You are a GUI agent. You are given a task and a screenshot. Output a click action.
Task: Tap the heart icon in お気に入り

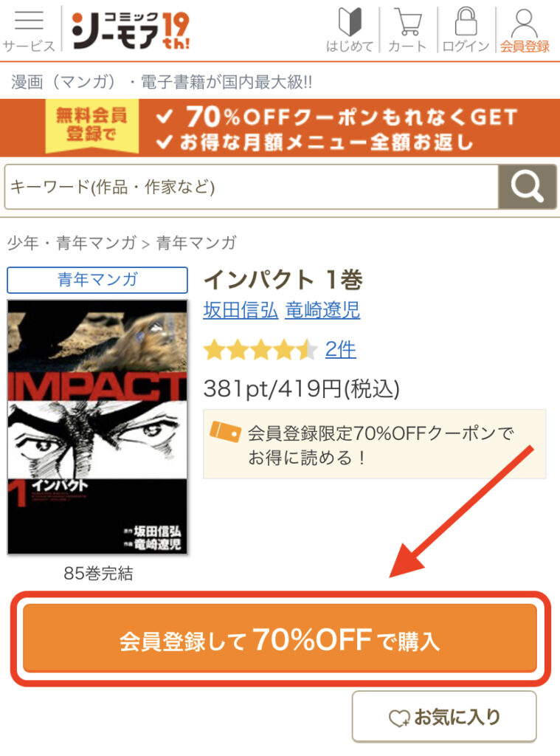[399, 718]
